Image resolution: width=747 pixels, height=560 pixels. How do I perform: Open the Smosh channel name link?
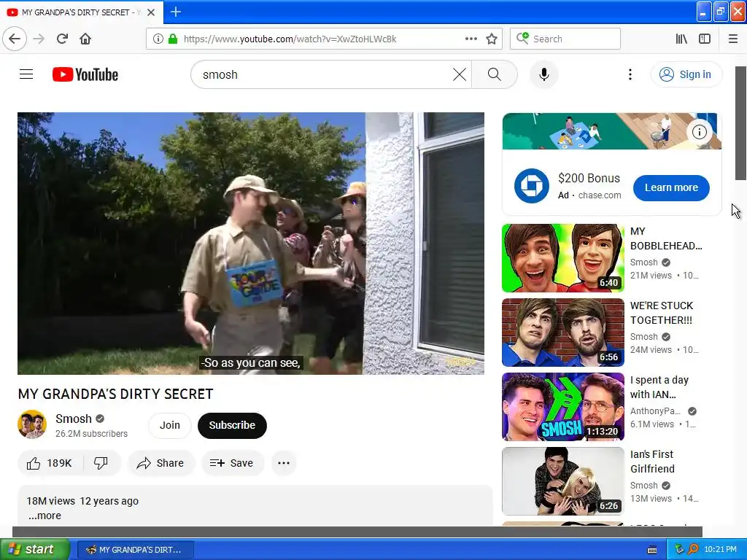click(74, 419)
